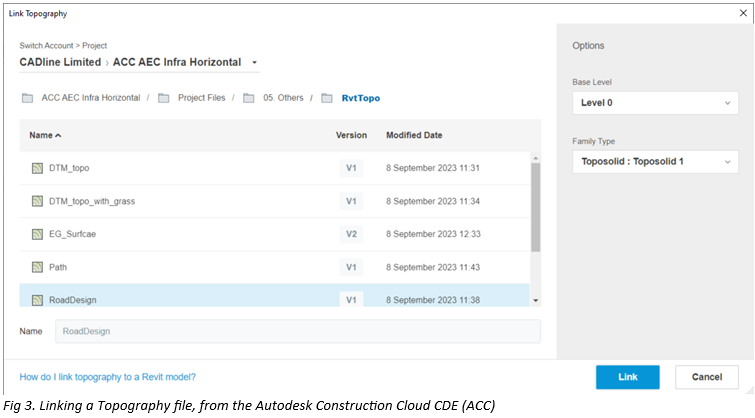The height and width of the screenshot is (418, 755).
Task: Click date '8 September 2023 11:34'
Action: (x=433, y=201)
